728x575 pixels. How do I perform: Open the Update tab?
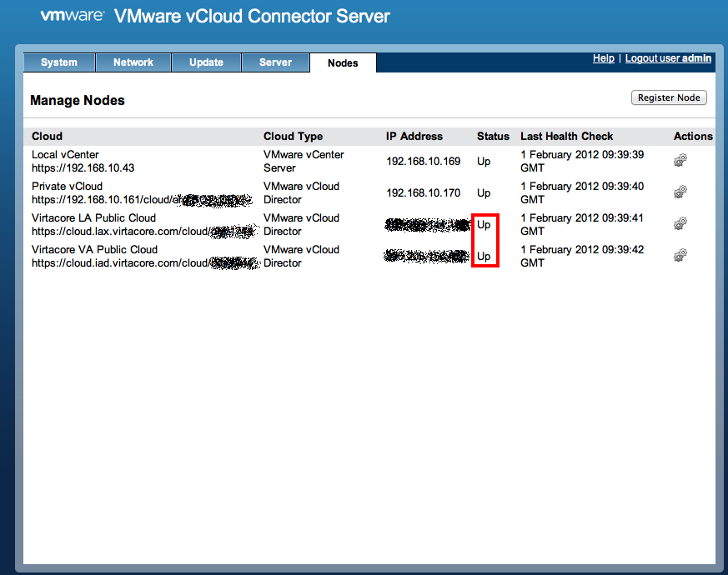click(x=206, y=62)
